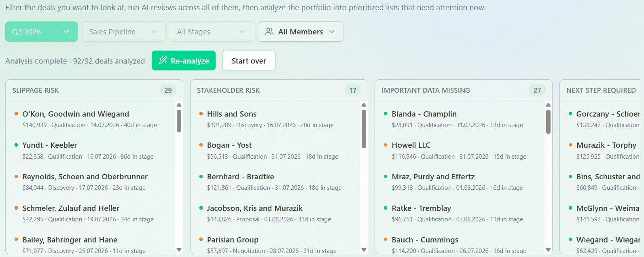The height and width of the screenshot is (257, 644).
Task: Click the Re-analyze button
Action: point(184,61)
